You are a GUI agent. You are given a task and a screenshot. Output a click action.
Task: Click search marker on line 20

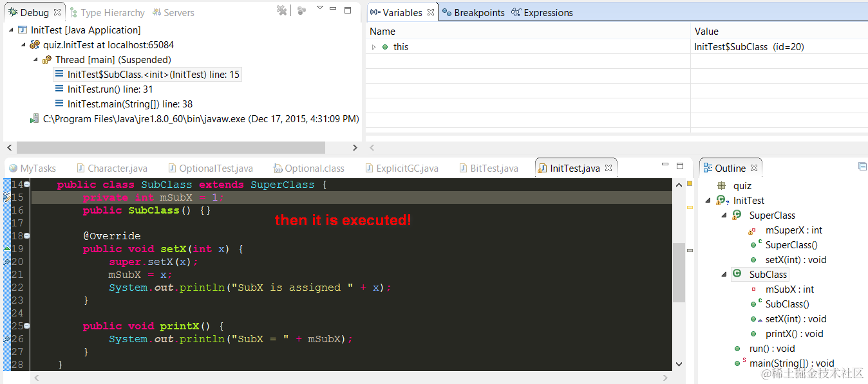[7, 262]
